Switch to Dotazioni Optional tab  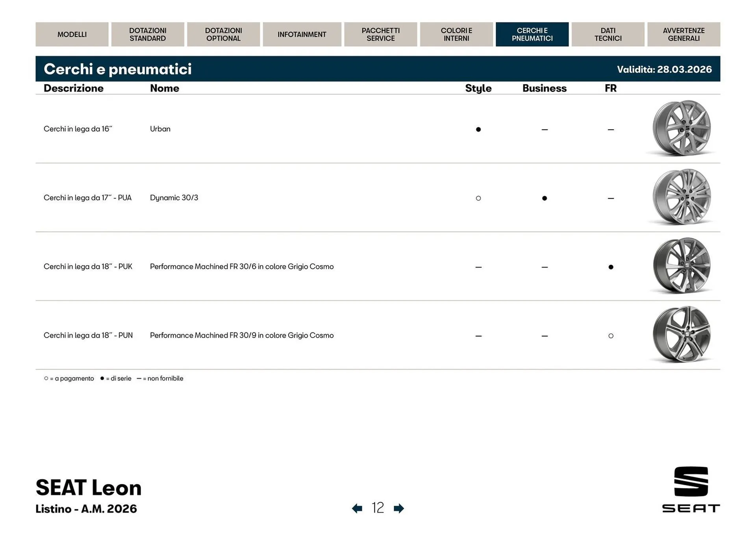coord(224,34)
